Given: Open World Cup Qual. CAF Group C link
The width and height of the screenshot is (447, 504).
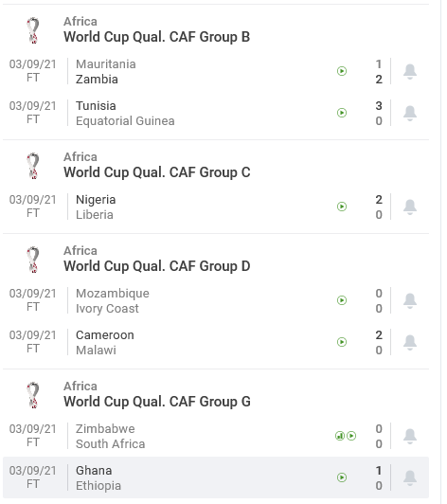Looking at the screenshot, I should [x=157, y=172].
